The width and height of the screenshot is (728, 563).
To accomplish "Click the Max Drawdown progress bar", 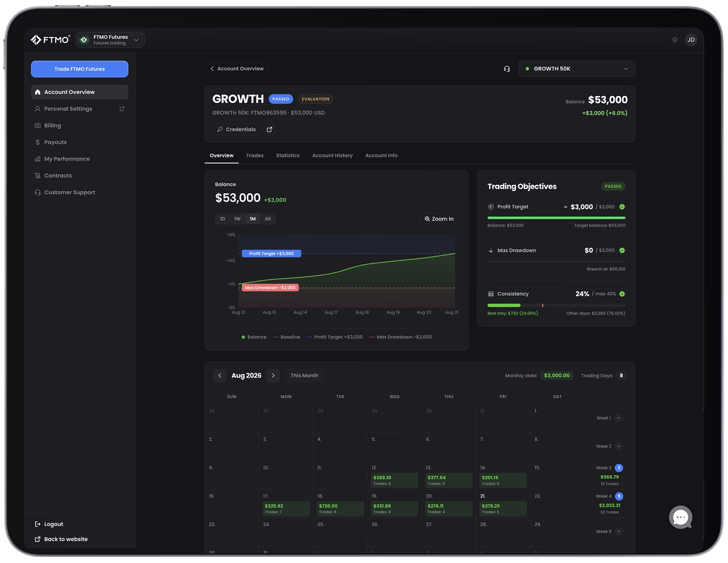I will tap(556, 262).
